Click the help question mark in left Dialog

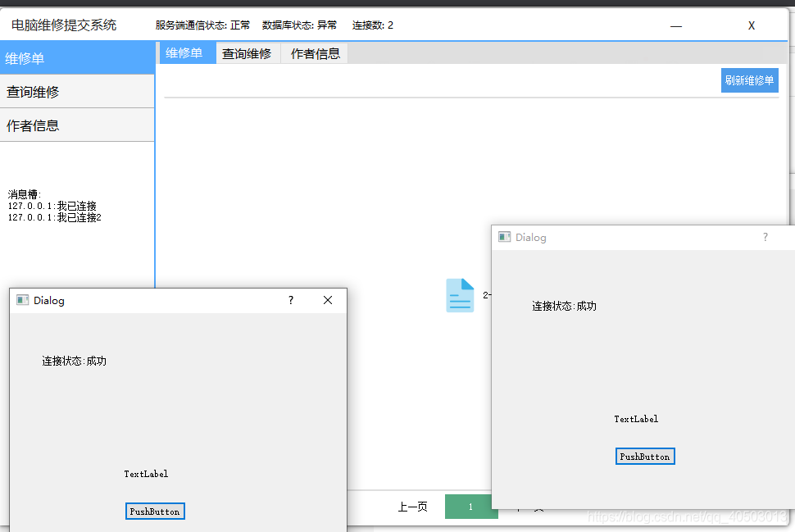tap(290, 300)
